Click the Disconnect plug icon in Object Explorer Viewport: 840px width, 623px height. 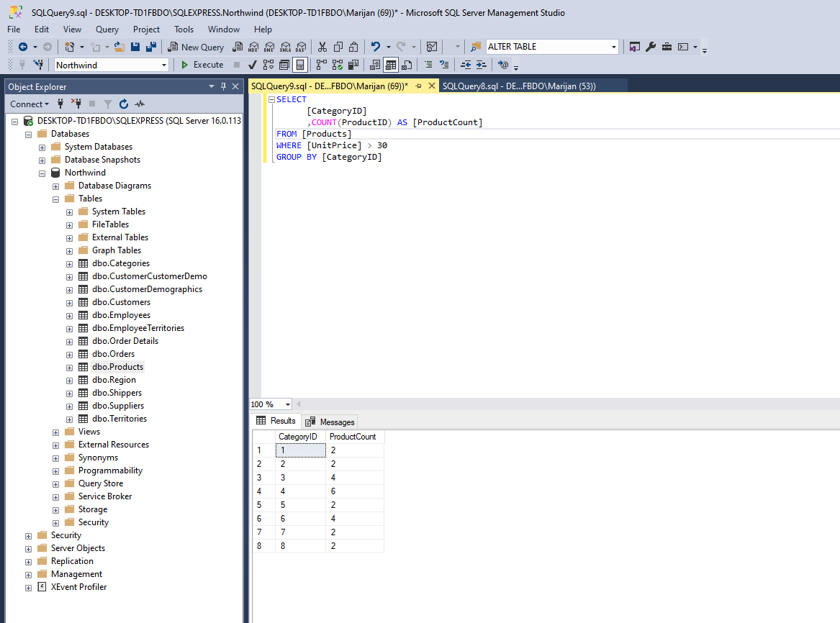click(x=76, y=104)
